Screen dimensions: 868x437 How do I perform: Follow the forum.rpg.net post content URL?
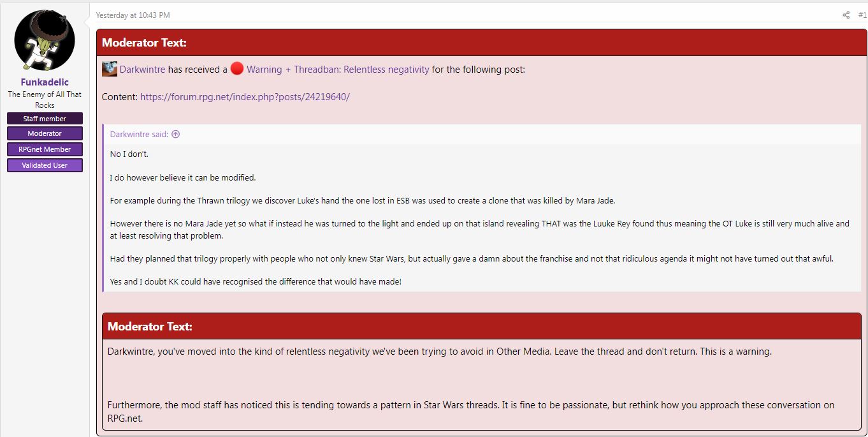[x=245, y=97]
